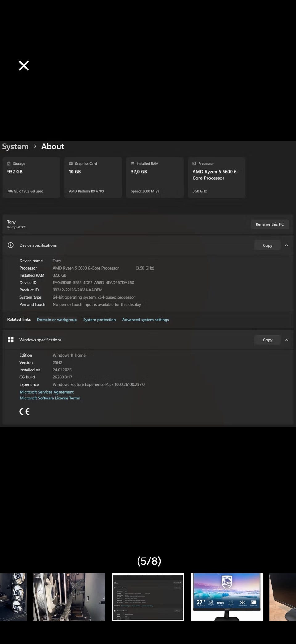Click the Windows logo icon

(x=10, y=340)
